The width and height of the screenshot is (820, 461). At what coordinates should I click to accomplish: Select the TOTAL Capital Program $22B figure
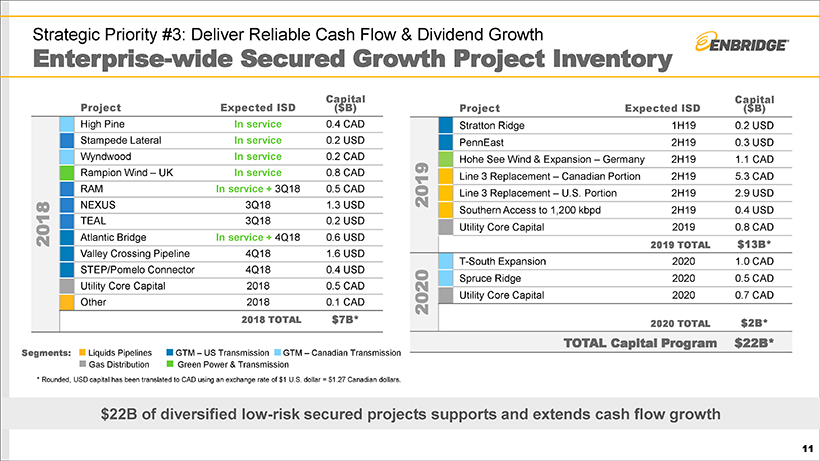[x=755, y=344]
